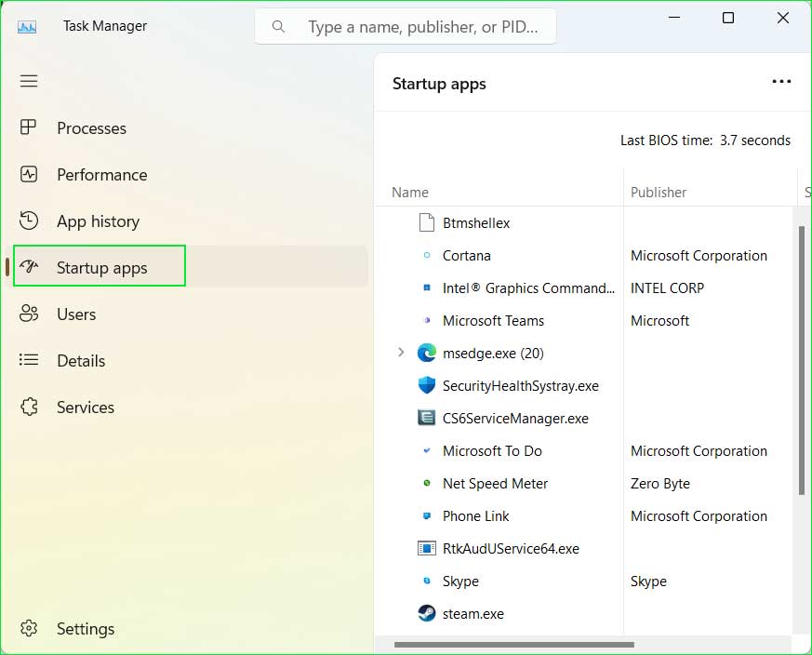812x655 pixels.
Task: Expand the msedge.exe (20) group
Action: [401, 353]
